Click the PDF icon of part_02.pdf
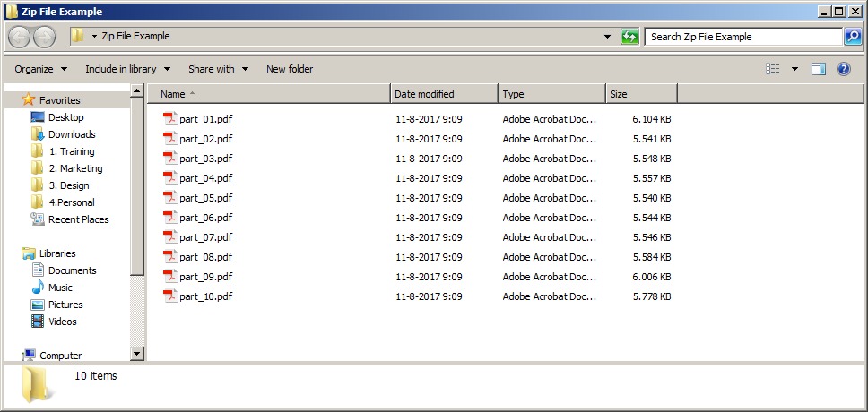This screenshot has width=868, height=412. [x=170, y=138]
